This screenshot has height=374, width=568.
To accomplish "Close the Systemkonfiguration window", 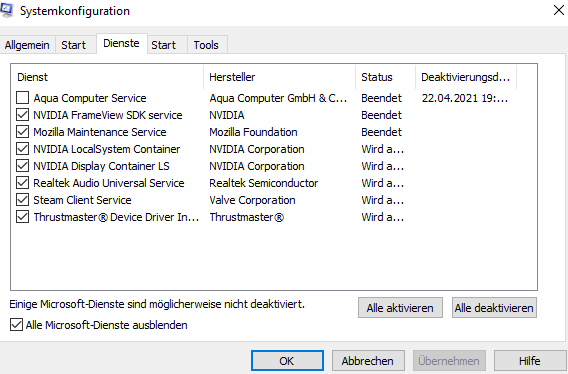I will (x=559, y=10).
